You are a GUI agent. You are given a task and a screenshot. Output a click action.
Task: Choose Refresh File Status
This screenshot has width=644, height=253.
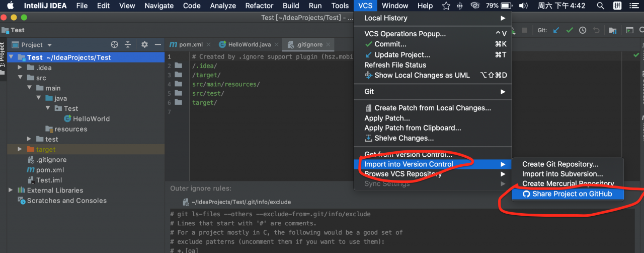pos(433,65)
